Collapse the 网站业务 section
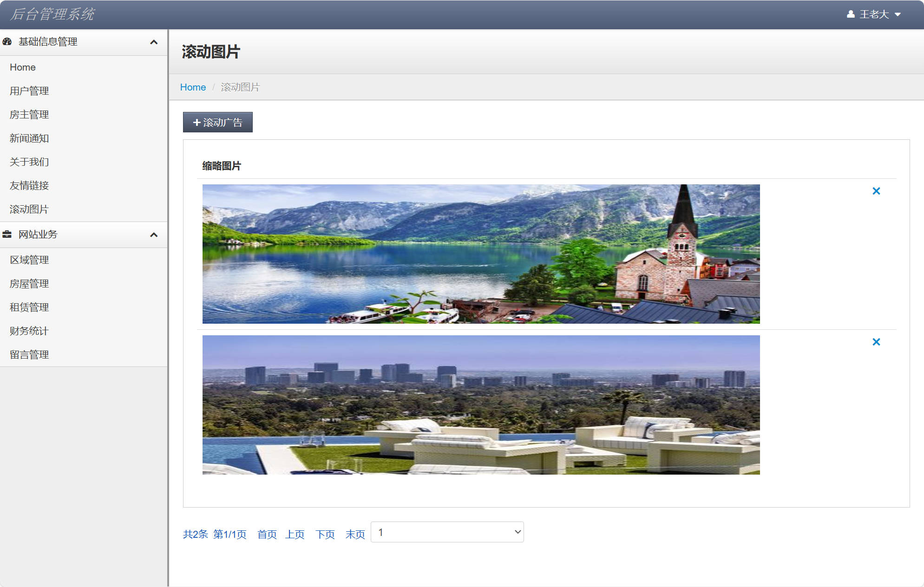The image size is (924, 587). click(x=154, y=235)
